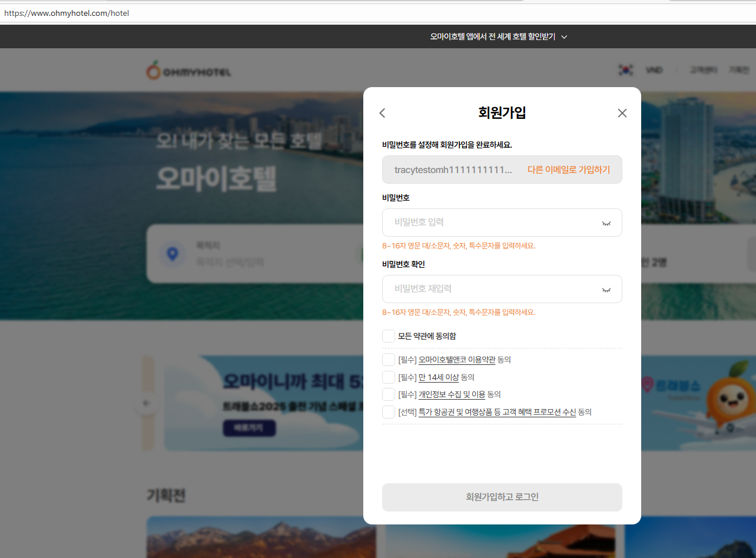
Task: Click 다른 이메일로 가입하기 link
Action: [x=569, y=170]
